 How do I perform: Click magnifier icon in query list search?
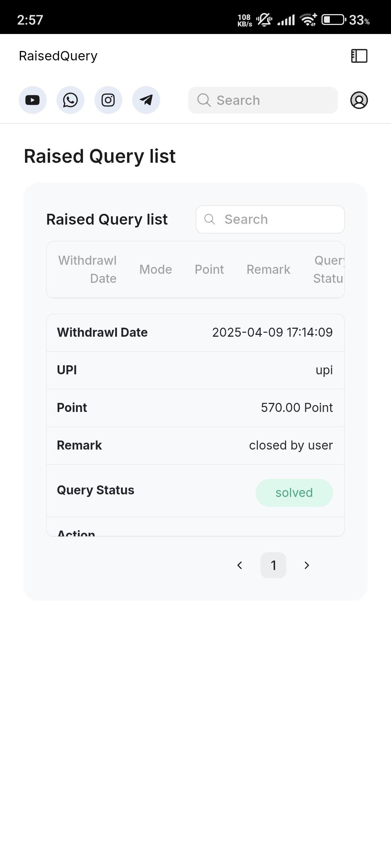coord(210,219)
